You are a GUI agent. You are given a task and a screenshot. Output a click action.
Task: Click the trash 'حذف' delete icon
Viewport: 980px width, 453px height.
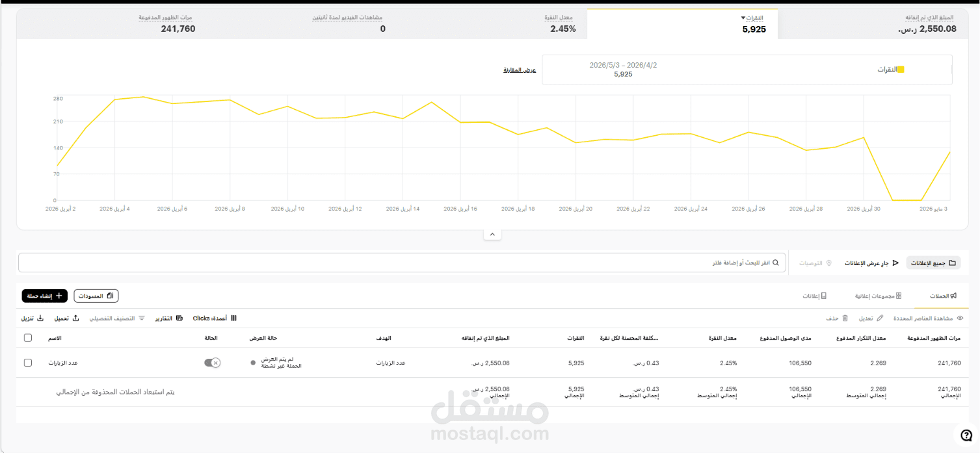(845, 318)
